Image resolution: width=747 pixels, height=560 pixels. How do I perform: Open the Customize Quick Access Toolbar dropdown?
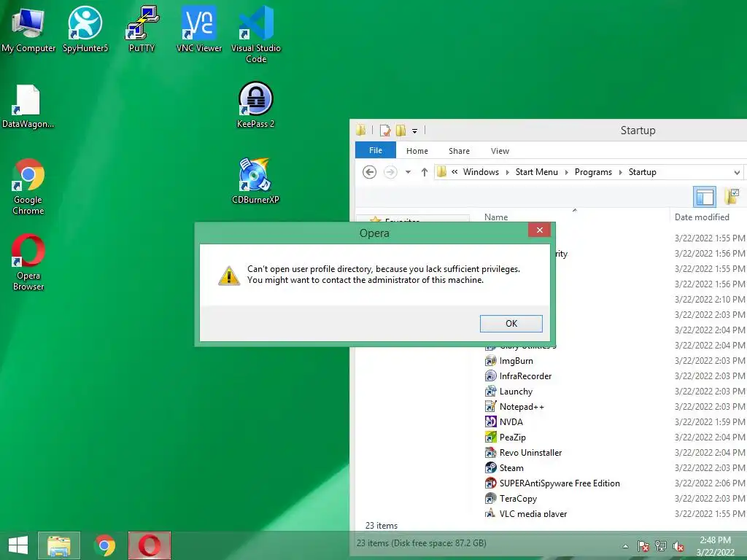pos(414,131)
